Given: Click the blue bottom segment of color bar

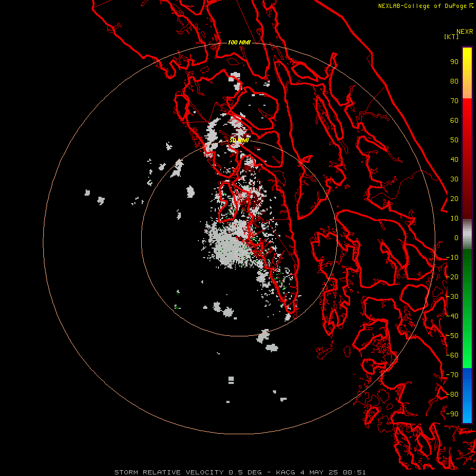Looking at the screenshot, I should [467, 396].
